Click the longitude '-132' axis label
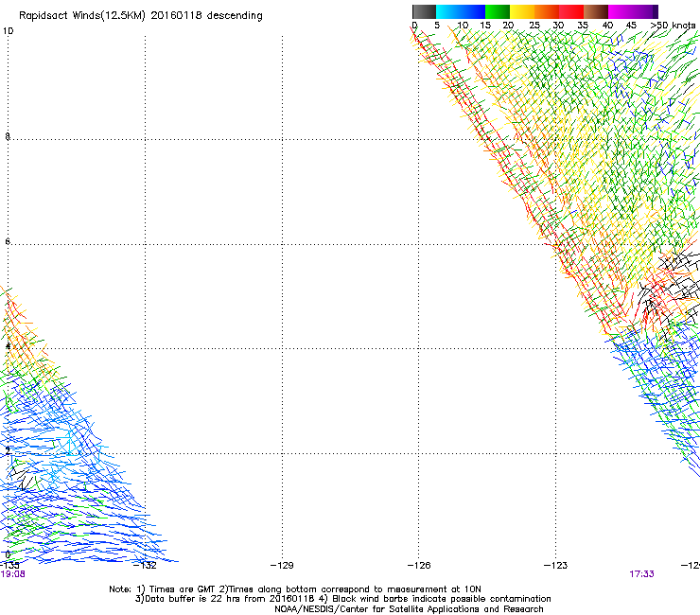Image resolution: width=700 pixels, height=615 pixels. [145, 565]
